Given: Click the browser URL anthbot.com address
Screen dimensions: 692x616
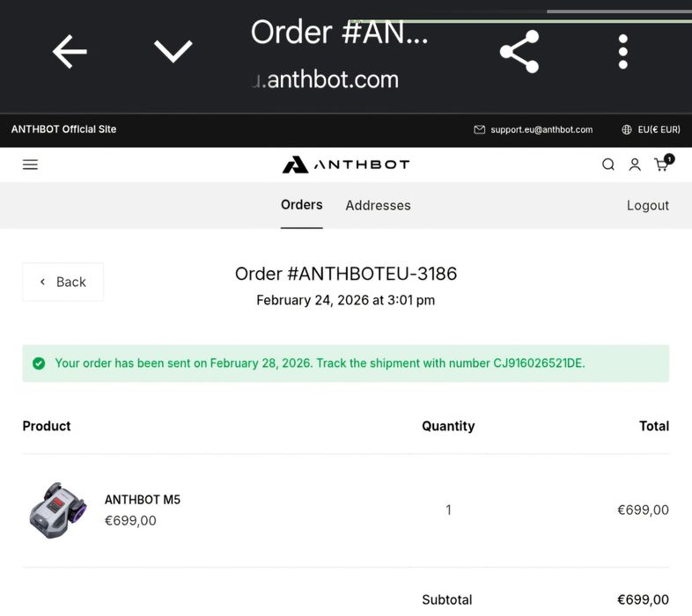Looking at the screenshot, I should coord(332,79).
